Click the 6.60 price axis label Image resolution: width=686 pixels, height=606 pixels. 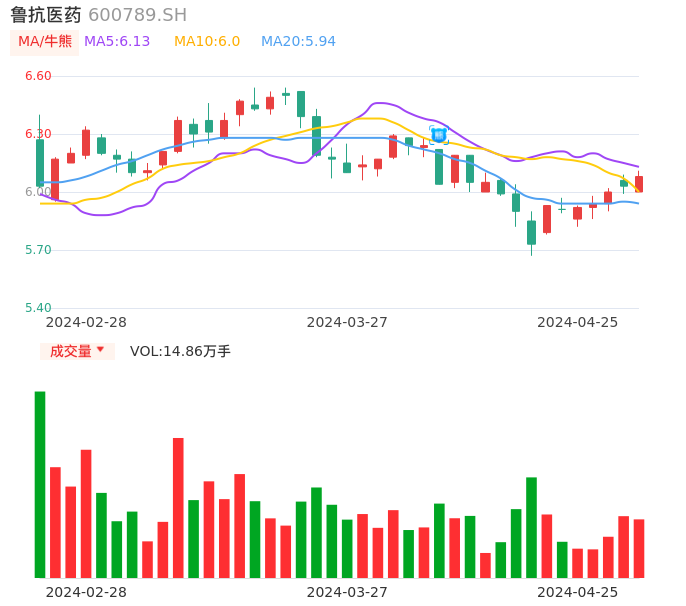coord(38,76)
